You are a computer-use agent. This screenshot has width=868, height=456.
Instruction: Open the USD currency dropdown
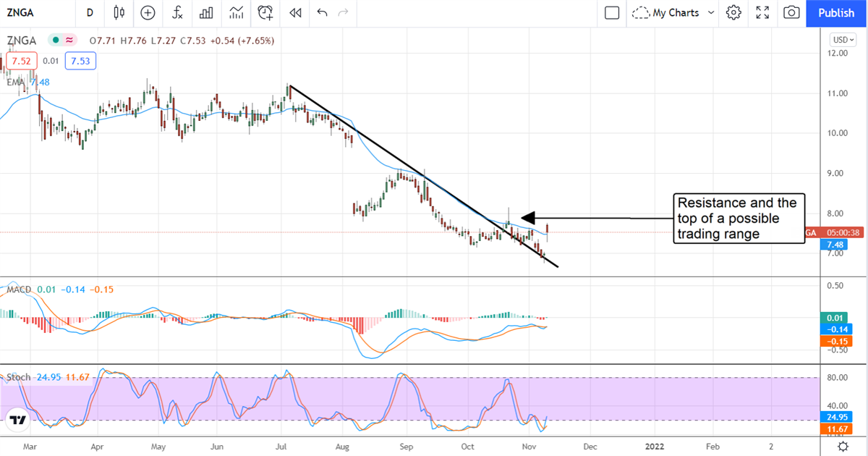842,40
